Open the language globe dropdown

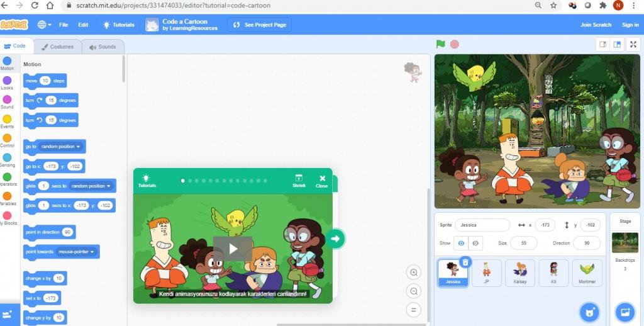tap(45, 25)
